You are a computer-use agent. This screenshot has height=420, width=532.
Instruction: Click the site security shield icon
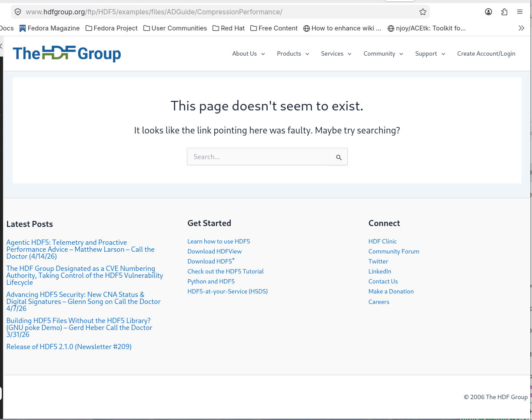pyautogui.click(x=18, y=12)
